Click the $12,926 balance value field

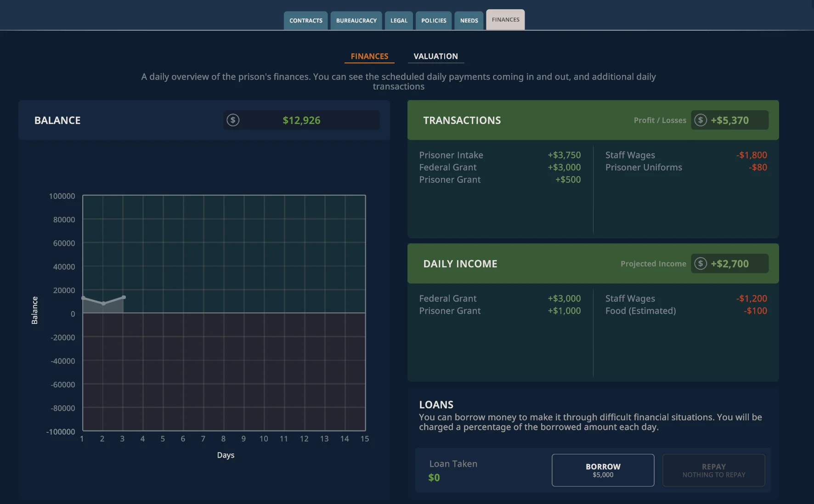point(301,120)
